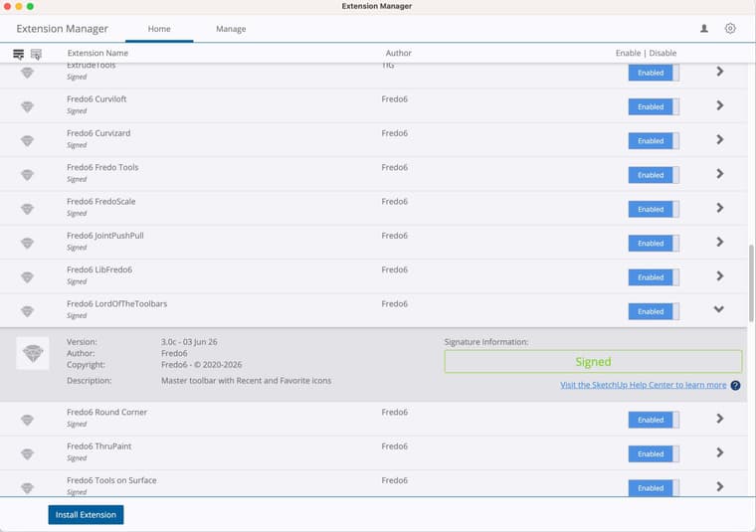This screenshot has height=532, width=756.
Task: Click the Fredo6 JointPushPull ruby icon
Action: click(28, 244)
